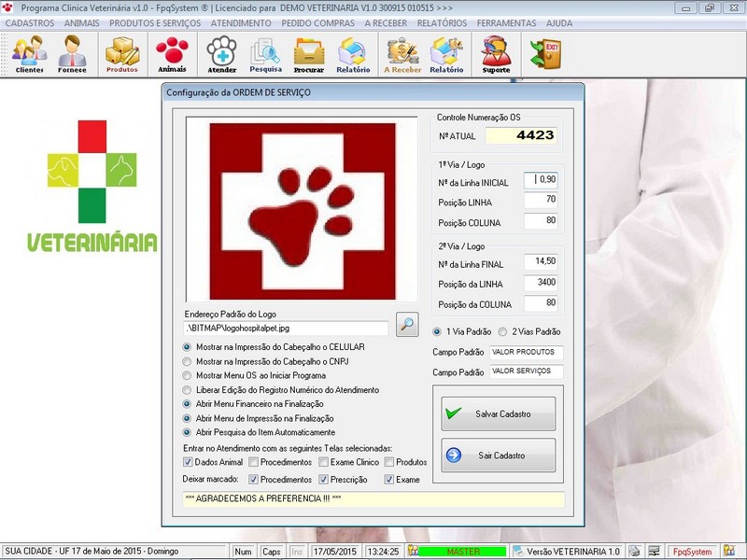Uncheck Exame in Deixar marcado row
747x560 pixels.
(x=389, y=480)
